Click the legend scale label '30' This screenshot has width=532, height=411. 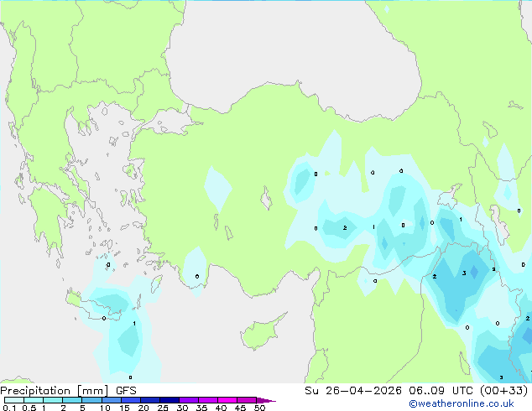182,408
